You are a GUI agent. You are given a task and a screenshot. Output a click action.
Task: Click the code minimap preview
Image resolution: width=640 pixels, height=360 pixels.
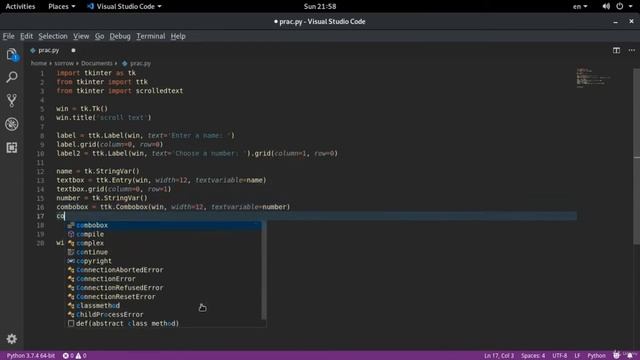click(x=593, y=78)
